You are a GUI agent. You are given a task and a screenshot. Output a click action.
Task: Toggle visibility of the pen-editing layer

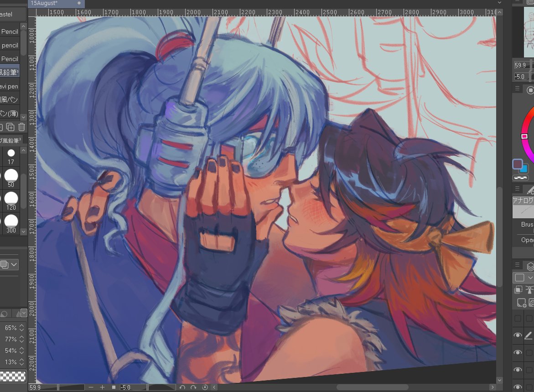518,335
